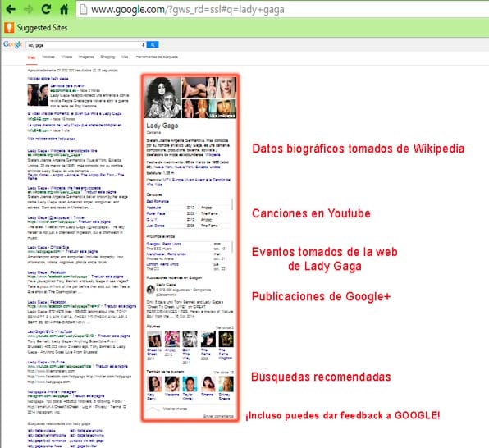489x448 pixels.
Task: Click Ver otros next to Álbumes
Action: (225, 327)
